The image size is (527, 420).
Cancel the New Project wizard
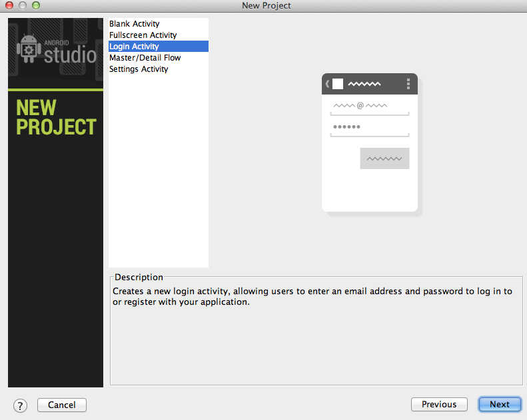[x=62, y=405]
